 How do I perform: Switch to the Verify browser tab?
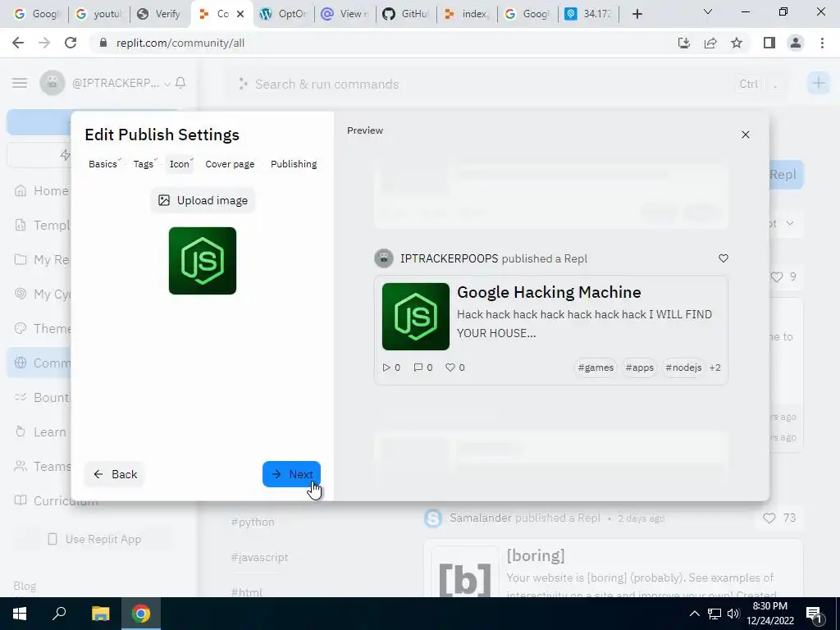click(160, 14)
